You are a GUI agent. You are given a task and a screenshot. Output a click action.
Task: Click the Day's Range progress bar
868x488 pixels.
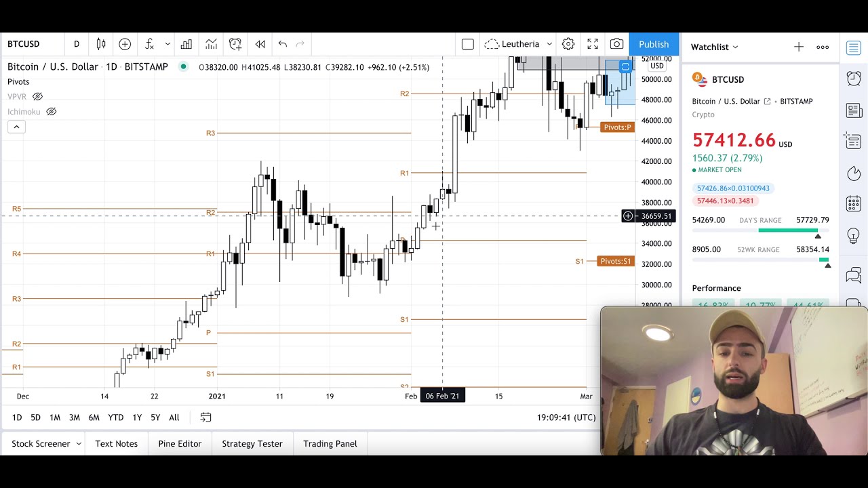pos(760,230)
